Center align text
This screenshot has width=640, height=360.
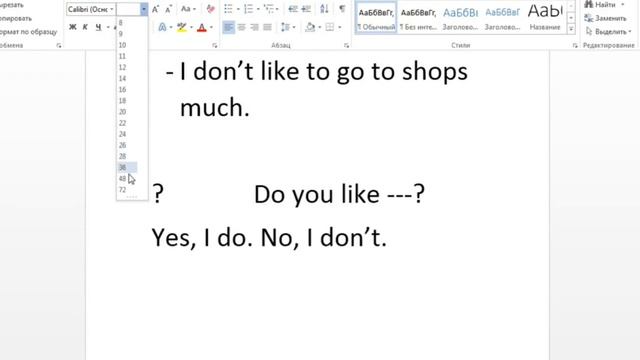coord(242,27)
